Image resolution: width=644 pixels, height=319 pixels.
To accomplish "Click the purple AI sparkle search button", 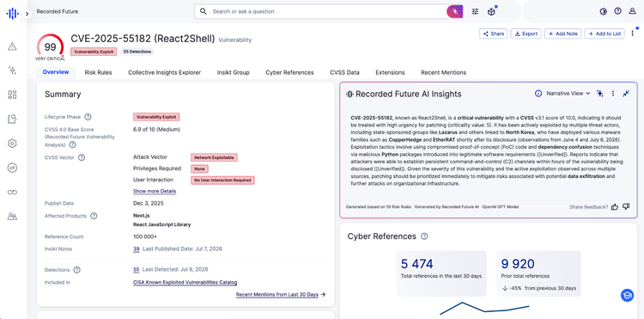I will tap(454, 11).
